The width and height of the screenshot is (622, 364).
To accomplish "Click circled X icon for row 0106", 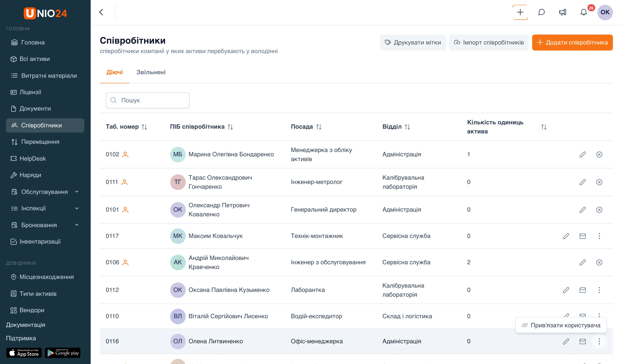I will point(599,262).
